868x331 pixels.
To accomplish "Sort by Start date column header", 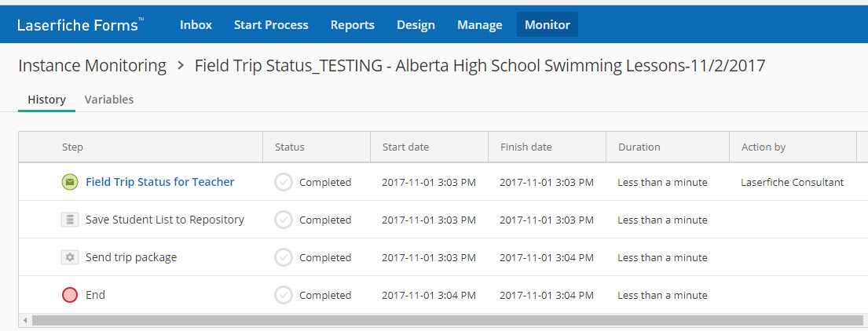I will point(405,147).
